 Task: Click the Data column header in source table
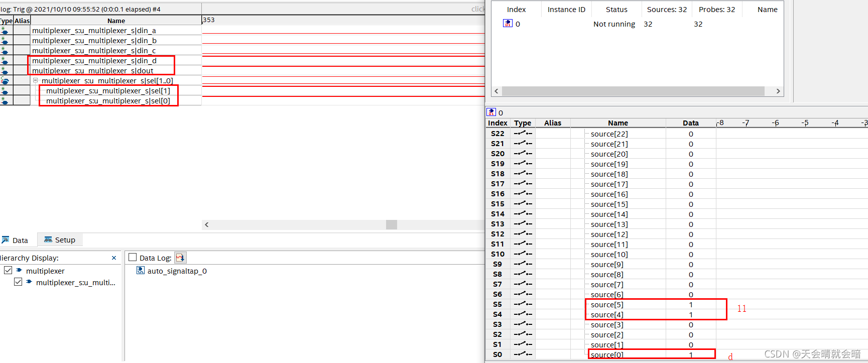pos(691,123)
